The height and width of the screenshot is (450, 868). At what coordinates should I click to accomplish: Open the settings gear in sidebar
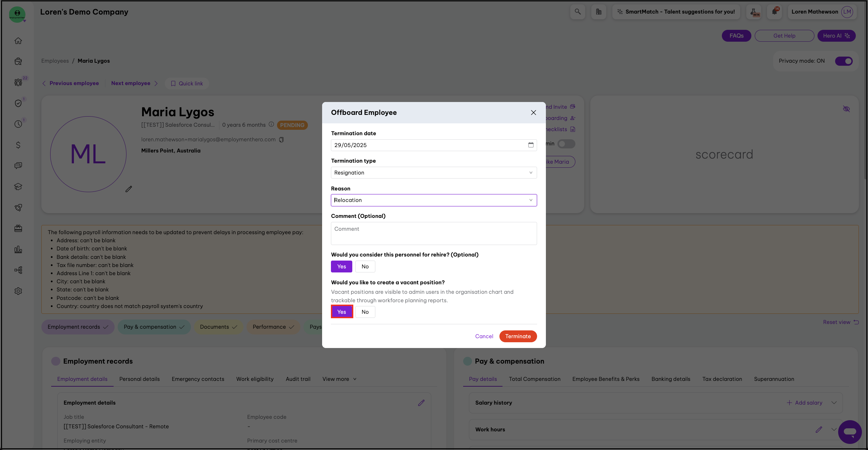[18, 291]
